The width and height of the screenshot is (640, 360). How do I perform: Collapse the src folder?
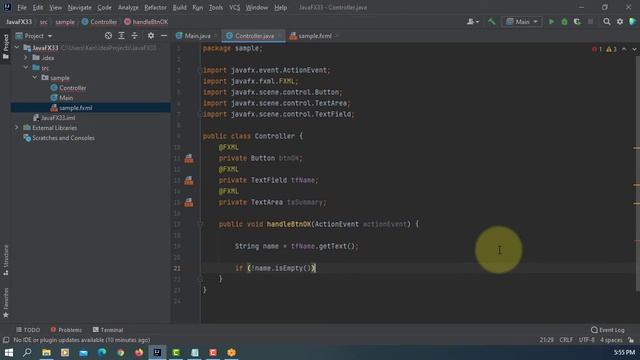(26, 68)
